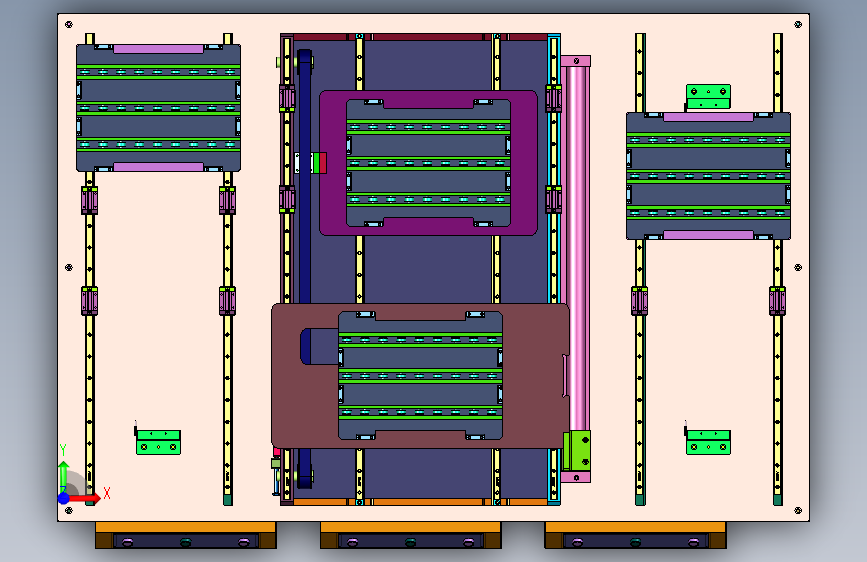
Task: Select the pink pneumatic cylinder beside the center frame
Action: pyautogui.click(x=576, y=249)
